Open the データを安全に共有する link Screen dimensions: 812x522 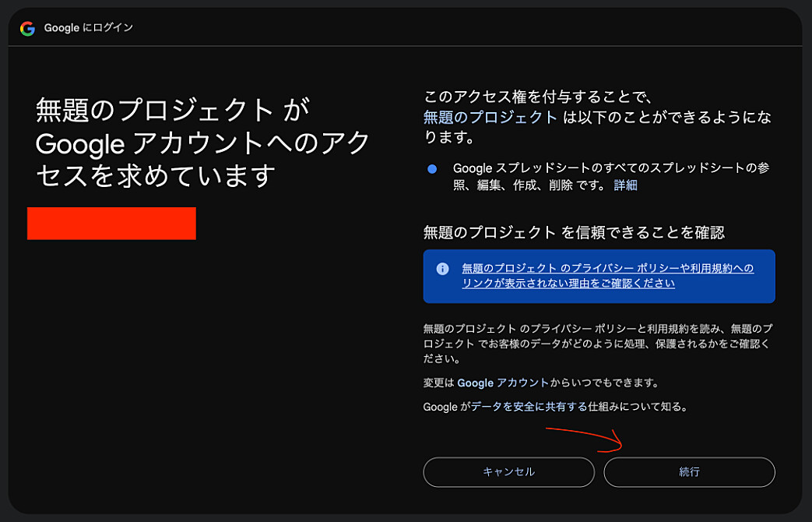point(529,407)
